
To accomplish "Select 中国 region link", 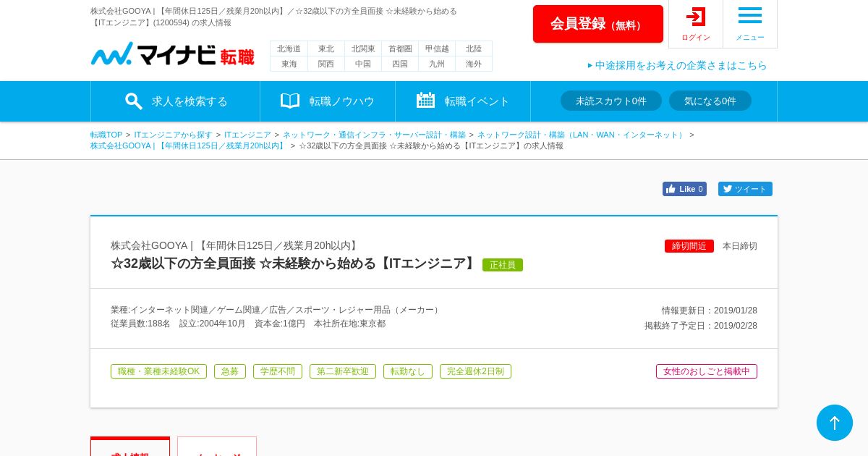I will (363, 64).
